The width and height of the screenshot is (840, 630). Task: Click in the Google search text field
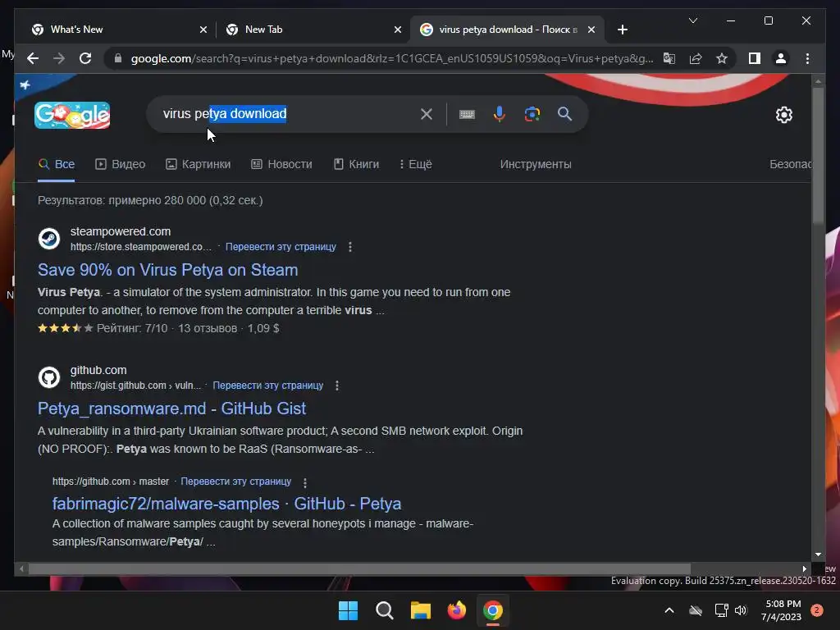point(286,114)
